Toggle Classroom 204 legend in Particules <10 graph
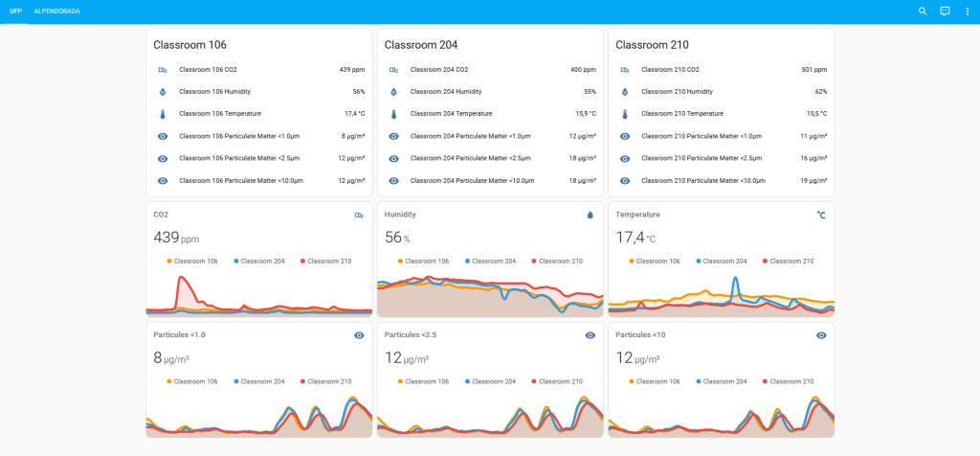The width and height of the screenshot is (980, 456). [x=722, y=381]
